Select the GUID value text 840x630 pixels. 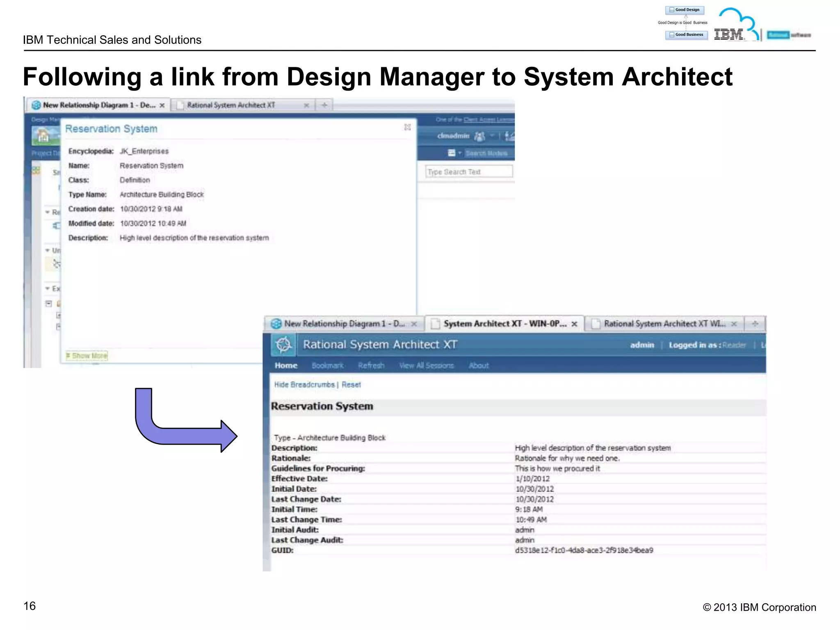click(584, 550)
